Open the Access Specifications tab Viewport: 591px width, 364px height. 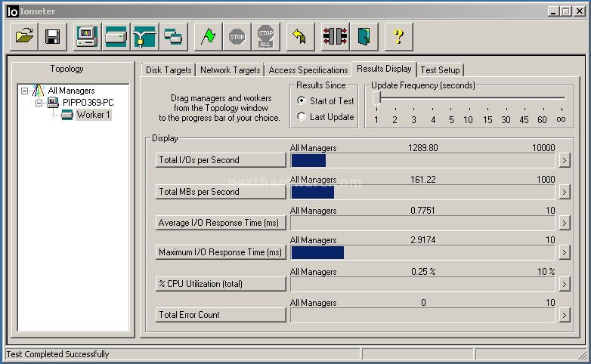click(x=308, y=70)
